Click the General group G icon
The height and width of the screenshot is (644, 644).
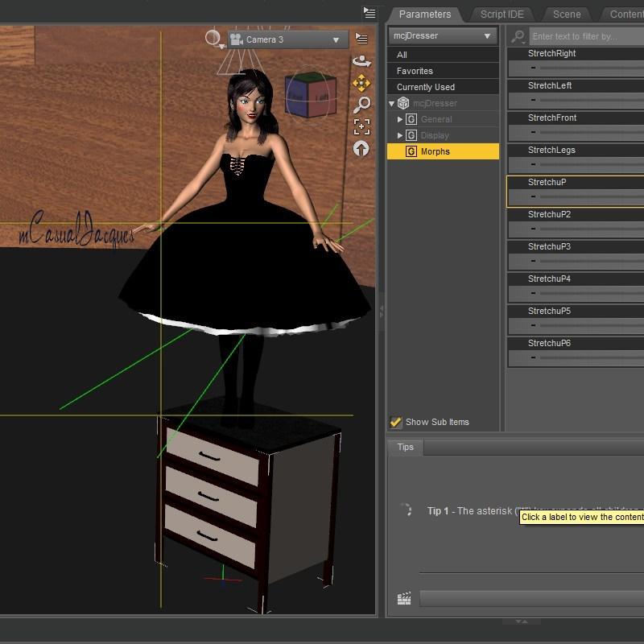point(411,119)
